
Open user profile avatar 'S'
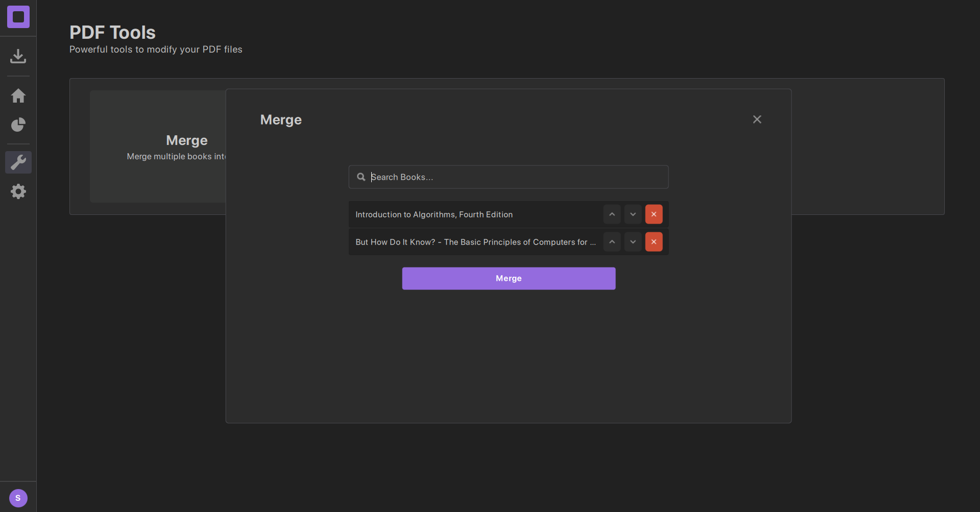tap(18, 498)
